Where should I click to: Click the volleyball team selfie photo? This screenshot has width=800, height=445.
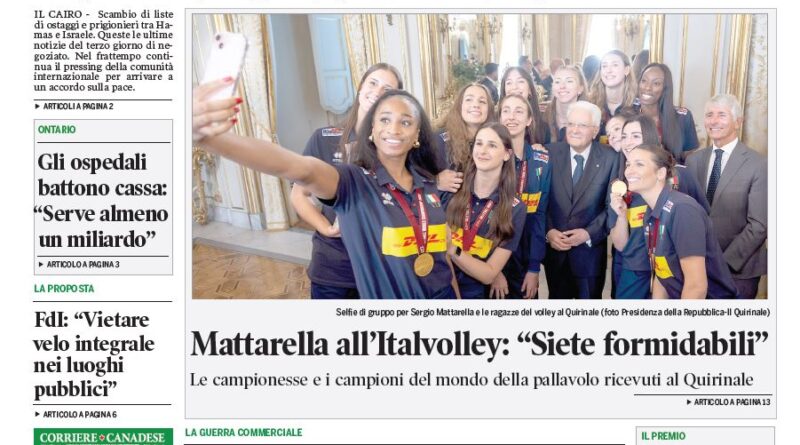coord(480,156)
